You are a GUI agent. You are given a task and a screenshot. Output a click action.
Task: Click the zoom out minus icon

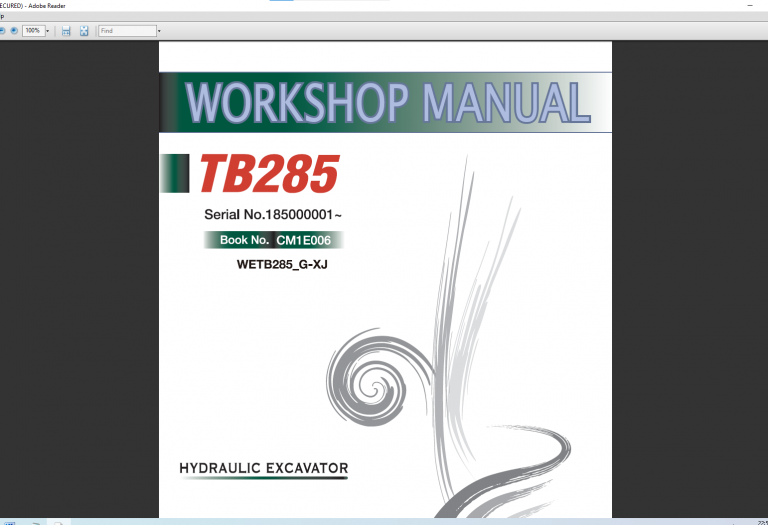pyautogui.click(x=2, y=31)
